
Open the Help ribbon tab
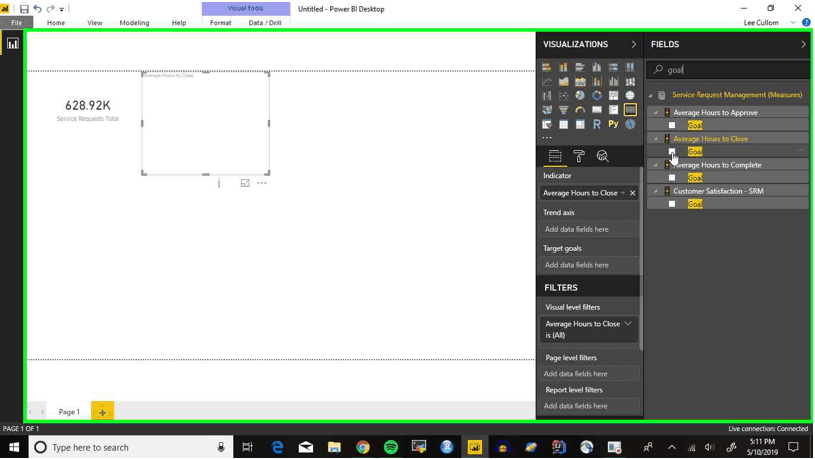179,23
